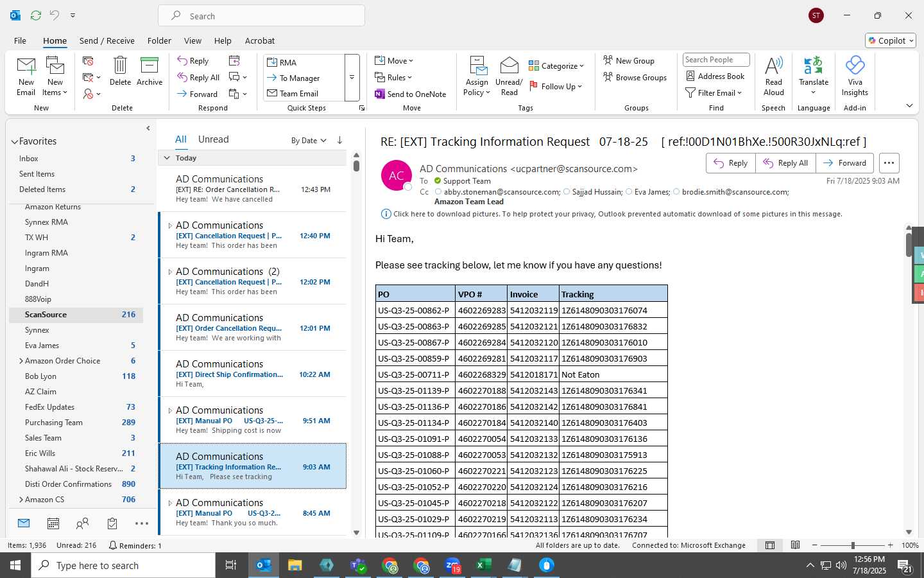Expand the Quick Steps gallery
Screen dimensions: 924x578
(352, 78)
